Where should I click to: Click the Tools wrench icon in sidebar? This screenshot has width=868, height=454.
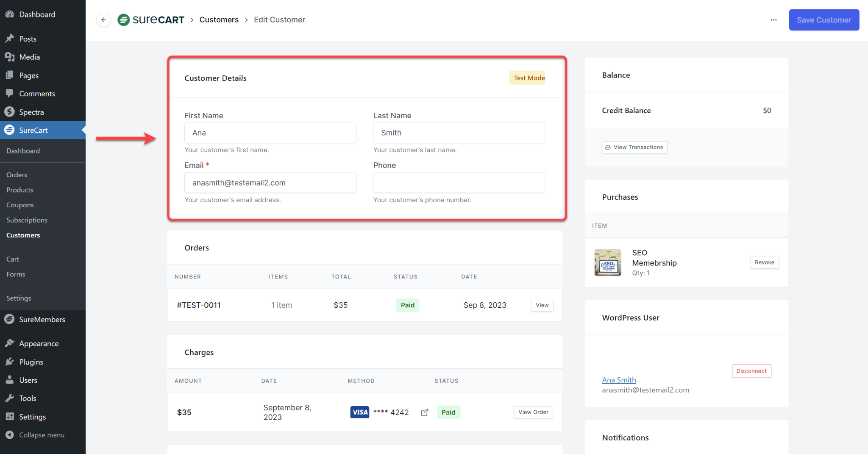[x=10, y=398]
